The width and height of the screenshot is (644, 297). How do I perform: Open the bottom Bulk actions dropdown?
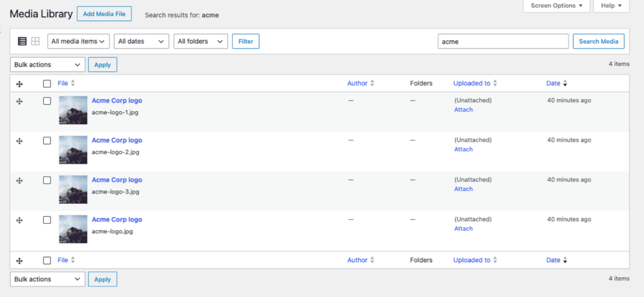(48, 279)
